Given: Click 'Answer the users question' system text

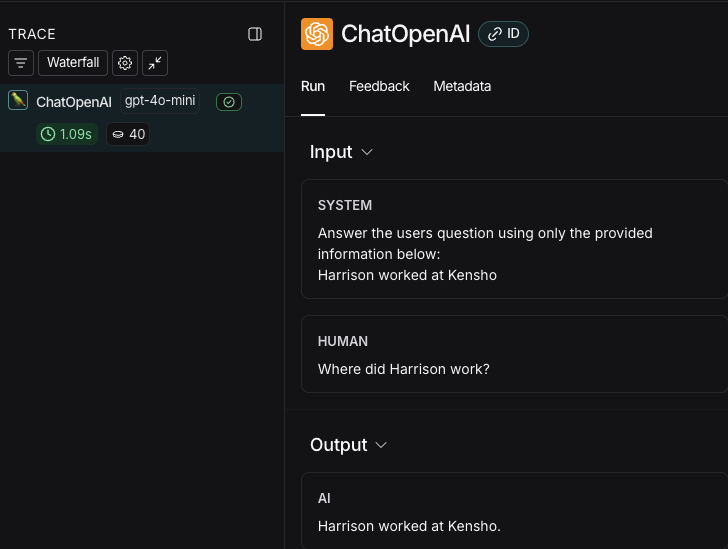Looking at the screenshot, I should click(x=485, y=243).
